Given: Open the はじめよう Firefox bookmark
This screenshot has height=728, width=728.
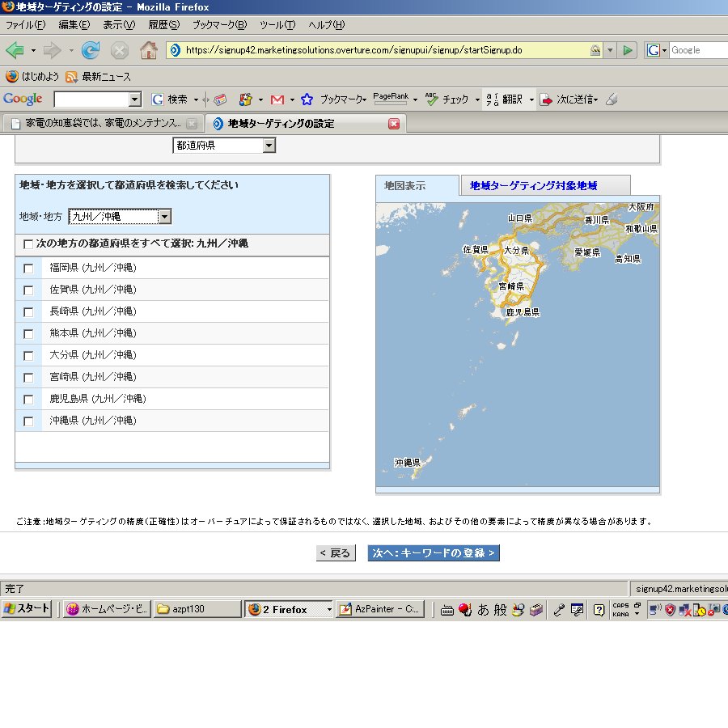Looking at the screenshot, I should tap(32, 77).
